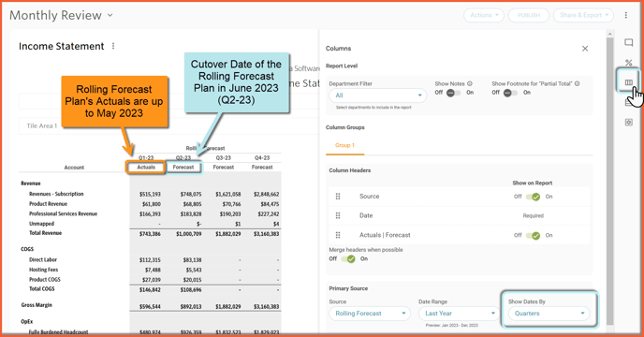Close the Columns panel
Image resolution: width=644 pixels, height=337 pixels.
pos(585,49)
